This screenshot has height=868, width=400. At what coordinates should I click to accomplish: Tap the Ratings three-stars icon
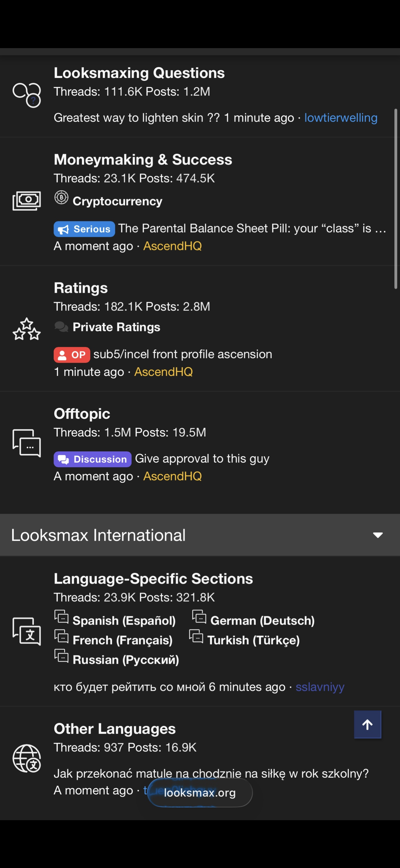click(x=27, y=329)
